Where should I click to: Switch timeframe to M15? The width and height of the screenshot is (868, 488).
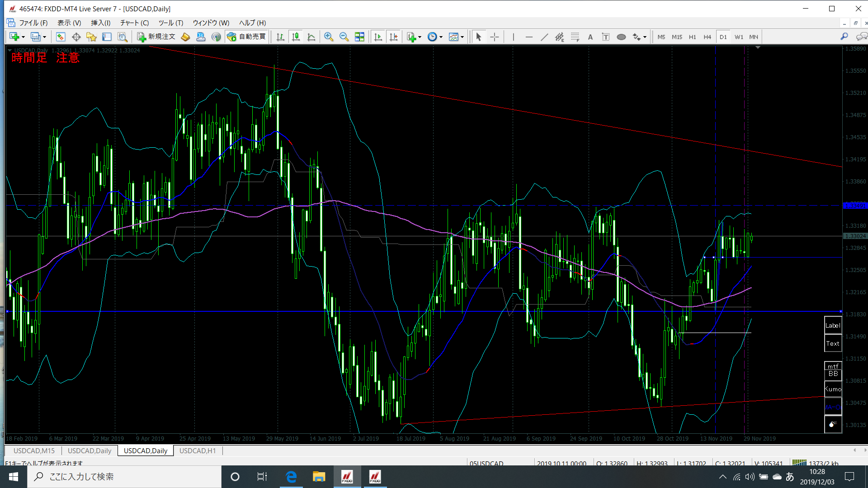tap(677, 37)
